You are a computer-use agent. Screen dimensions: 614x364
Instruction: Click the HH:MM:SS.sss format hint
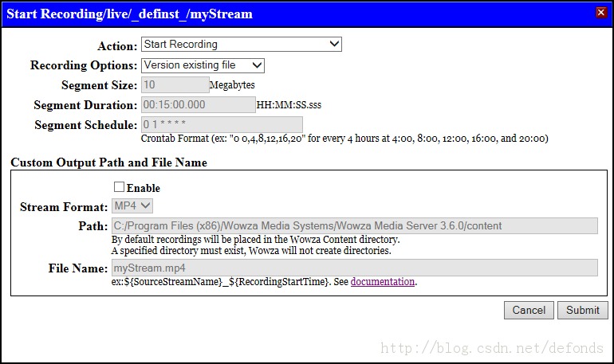pyautogui.click(x=289, y=105)
